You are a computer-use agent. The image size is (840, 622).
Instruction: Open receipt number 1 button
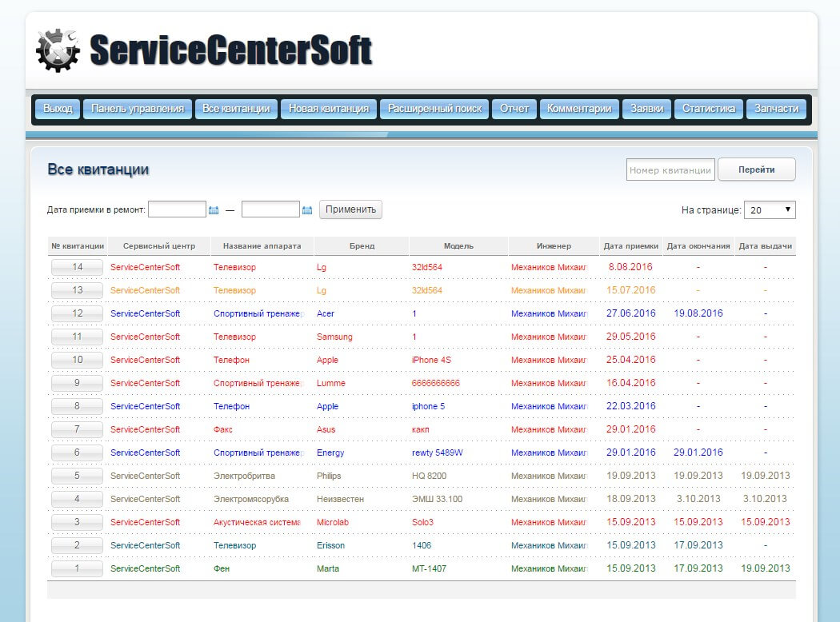point(77,568)
